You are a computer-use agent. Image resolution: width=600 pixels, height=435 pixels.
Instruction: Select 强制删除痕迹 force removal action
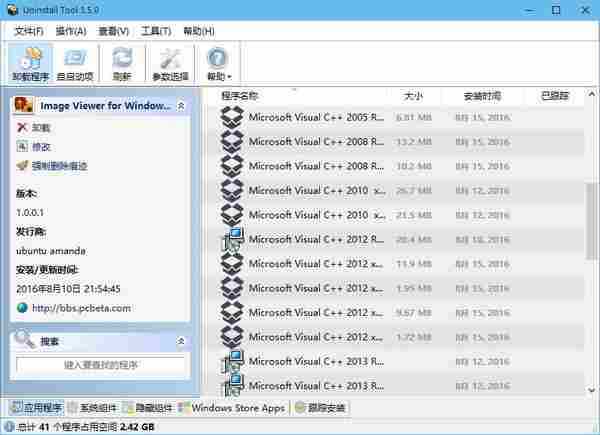coord(51,165)
